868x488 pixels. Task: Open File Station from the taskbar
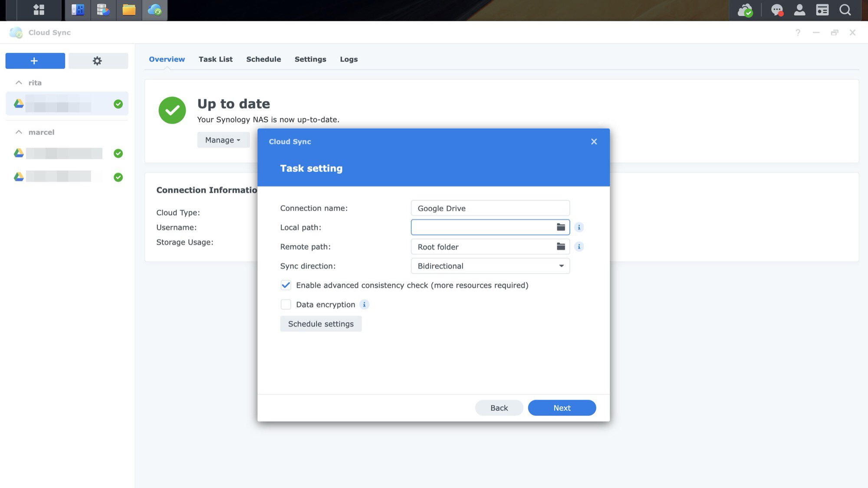(x=129, y=10)
